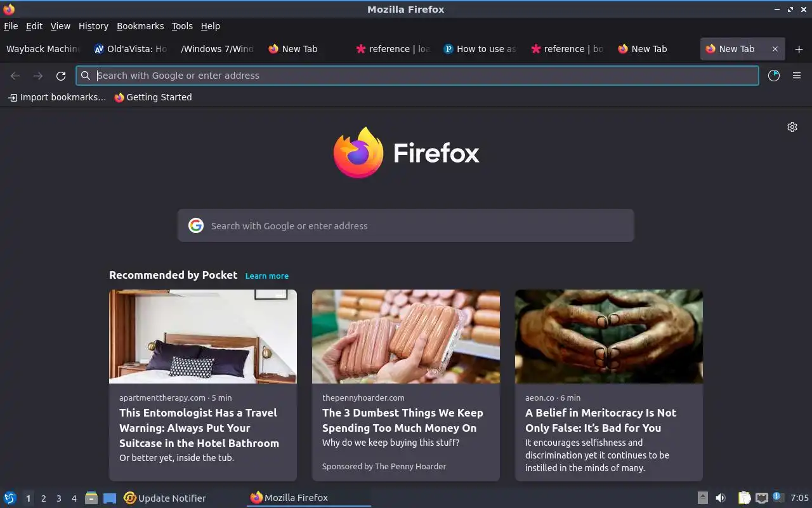This screenshot has width=812, height=508.
Task: Switch to the Old'aVista tab
Action: [x=131, y=49]
